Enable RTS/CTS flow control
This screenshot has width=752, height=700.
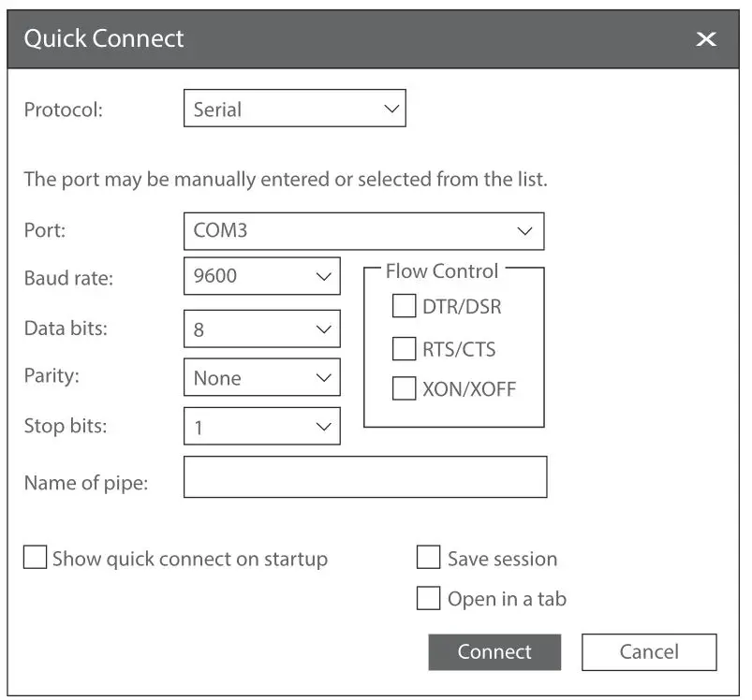pyautogui.click(x=404, y=349)
